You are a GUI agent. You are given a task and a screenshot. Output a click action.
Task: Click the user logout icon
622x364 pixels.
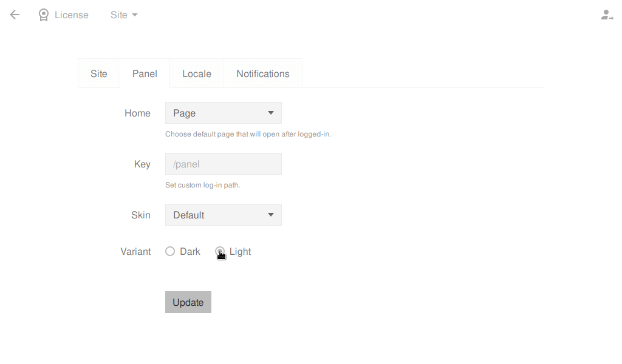point(607,15)
